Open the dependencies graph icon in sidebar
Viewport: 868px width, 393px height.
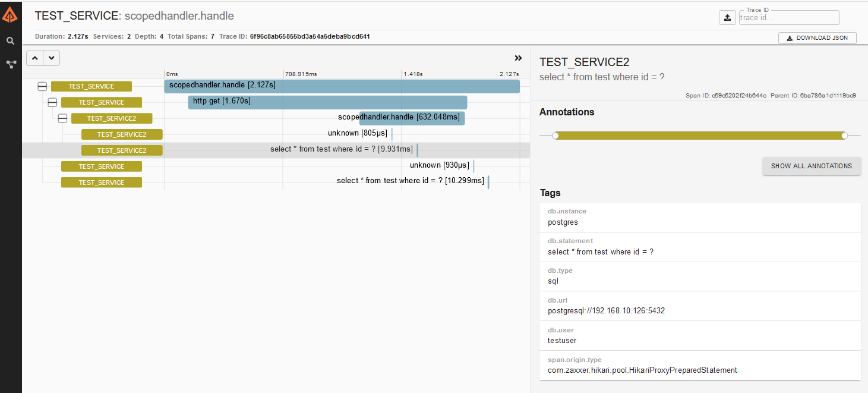tap(11, 64)
